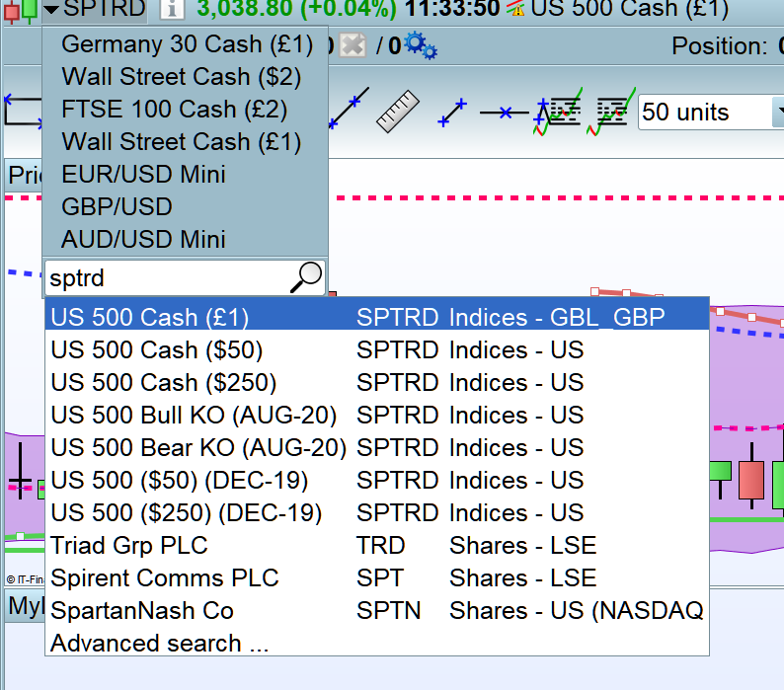784x690 pixels.
Task: Select the short segment line tool
Action: click(x=452, y=112)
